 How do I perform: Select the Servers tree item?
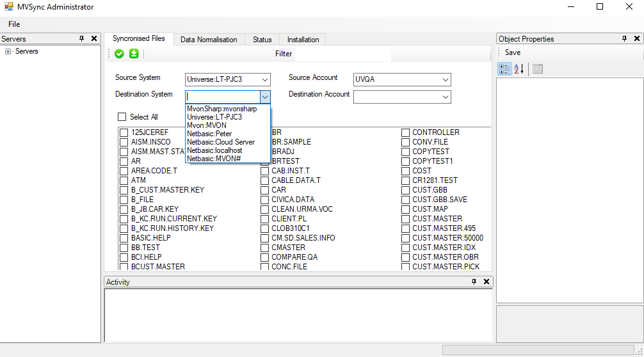27,51
